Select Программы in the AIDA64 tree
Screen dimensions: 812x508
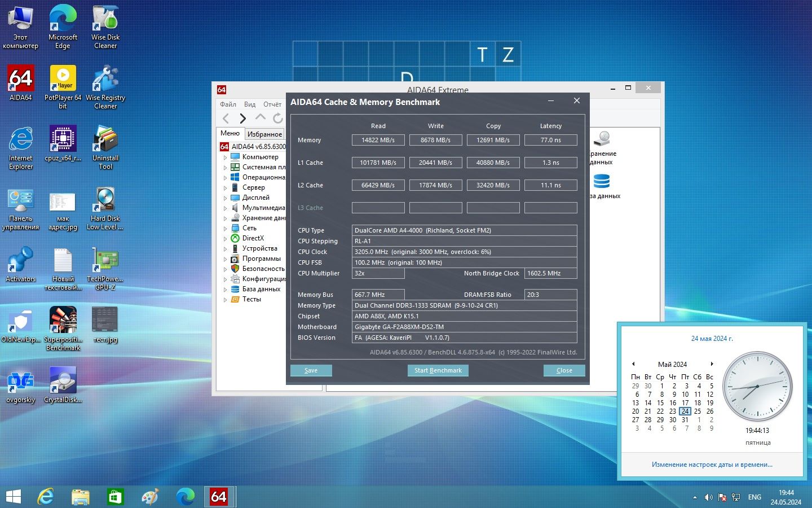261,259
